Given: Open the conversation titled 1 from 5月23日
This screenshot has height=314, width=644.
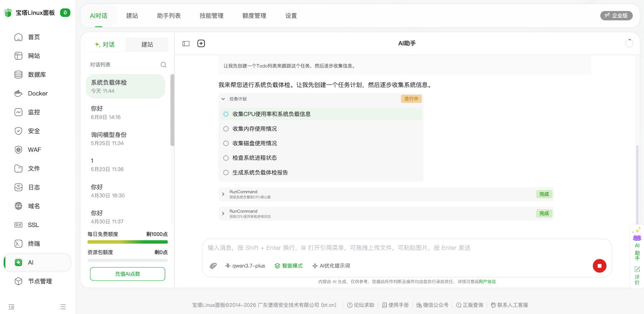Looking at the screenshot, I should pyautogui.click(x=125, y=165).
